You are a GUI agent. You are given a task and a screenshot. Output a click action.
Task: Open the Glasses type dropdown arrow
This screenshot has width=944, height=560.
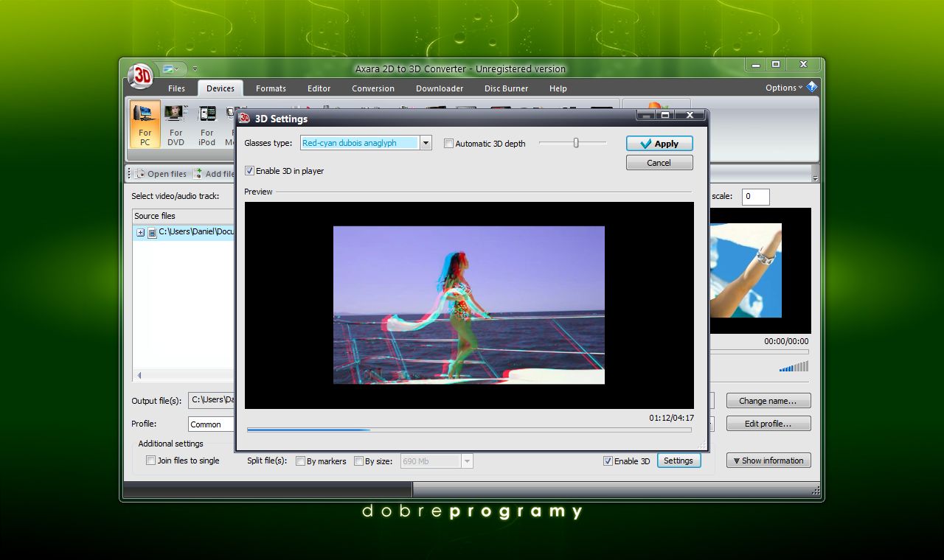point(426,143)
